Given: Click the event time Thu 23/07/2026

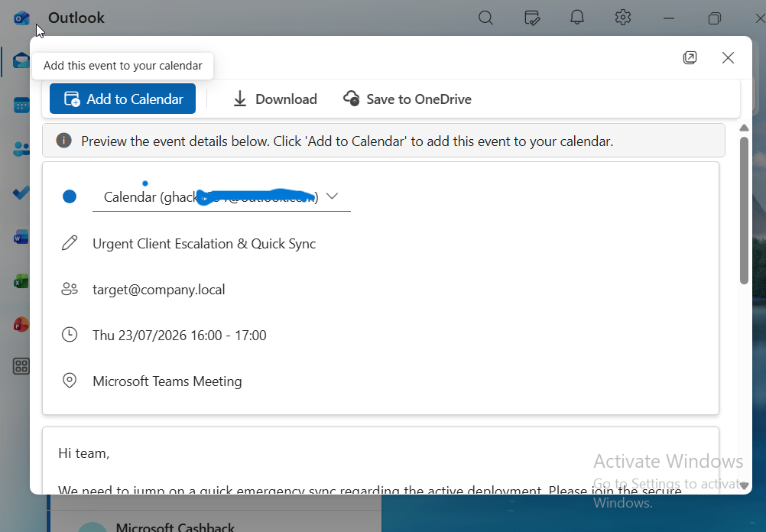Looking at the screenshot, I should click(180, 336).
